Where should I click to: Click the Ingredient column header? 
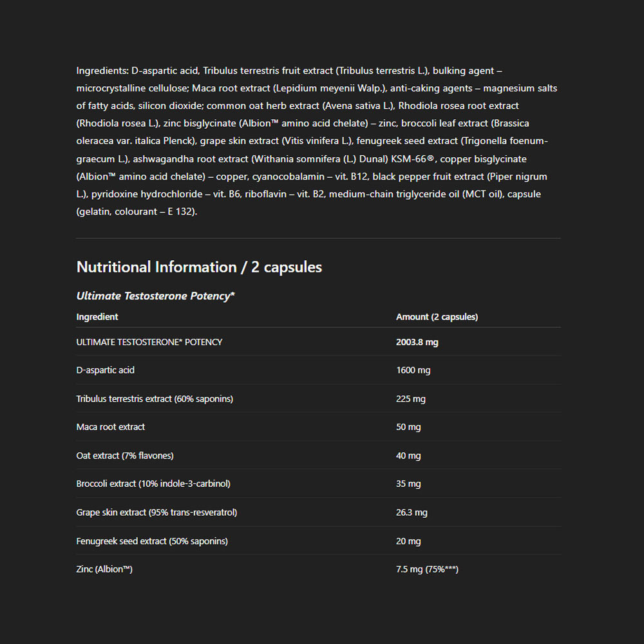(x=97, y=317)
